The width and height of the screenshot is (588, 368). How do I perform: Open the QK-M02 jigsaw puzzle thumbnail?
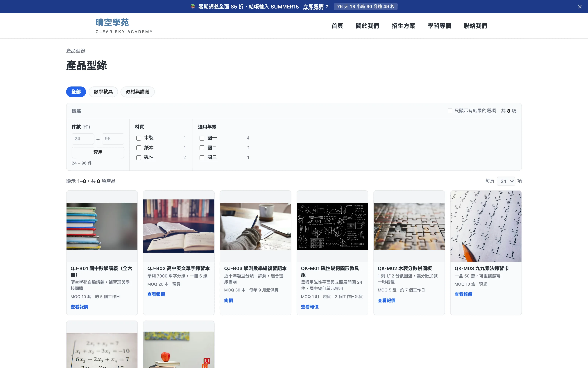[409, 226]
